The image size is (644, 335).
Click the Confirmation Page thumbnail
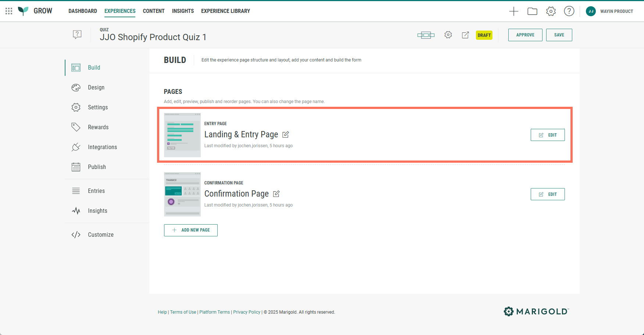[182, 194]
